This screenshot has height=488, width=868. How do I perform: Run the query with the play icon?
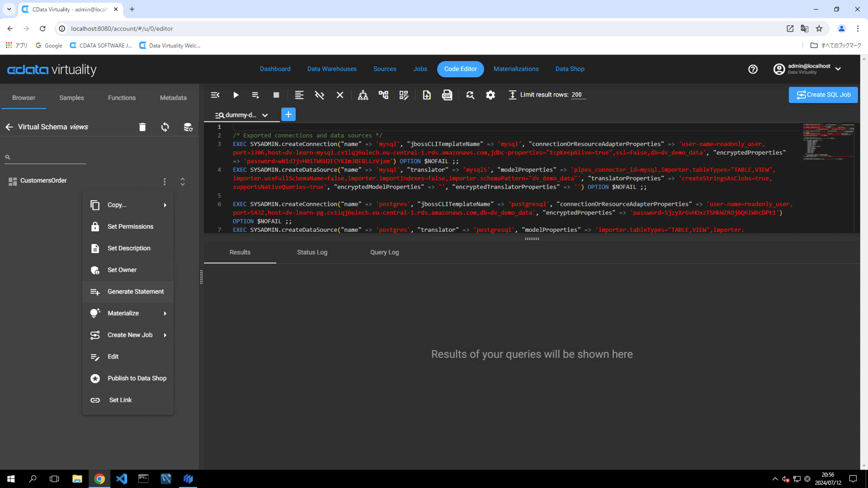point(236,95)
